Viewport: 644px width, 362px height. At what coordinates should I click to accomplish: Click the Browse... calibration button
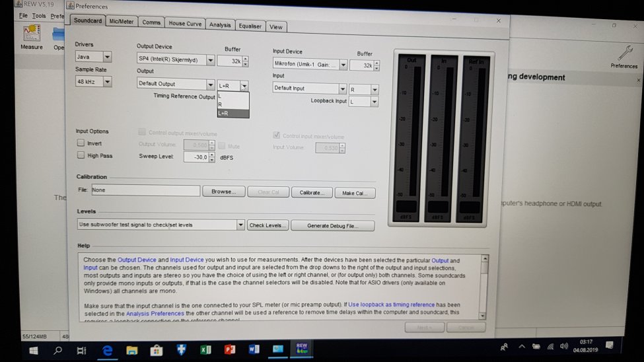223,192
